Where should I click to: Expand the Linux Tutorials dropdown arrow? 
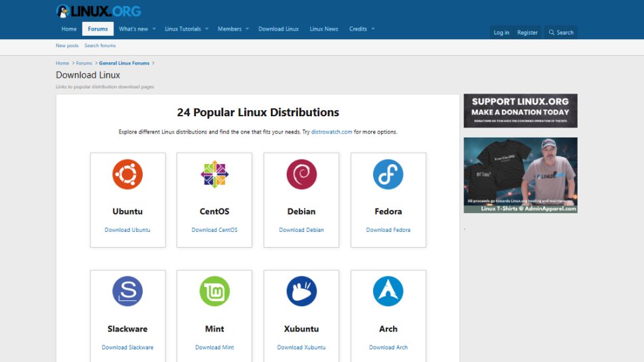coord(206,29)
